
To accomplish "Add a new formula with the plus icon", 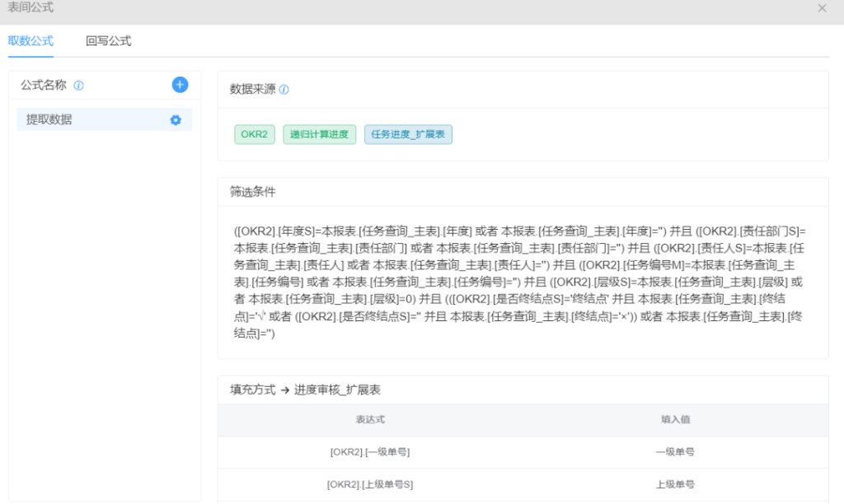I will point(180,85).
